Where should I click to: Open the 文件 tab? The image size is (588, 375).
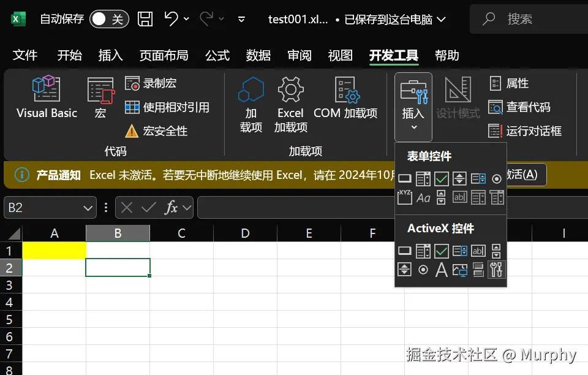pos(24,55)
